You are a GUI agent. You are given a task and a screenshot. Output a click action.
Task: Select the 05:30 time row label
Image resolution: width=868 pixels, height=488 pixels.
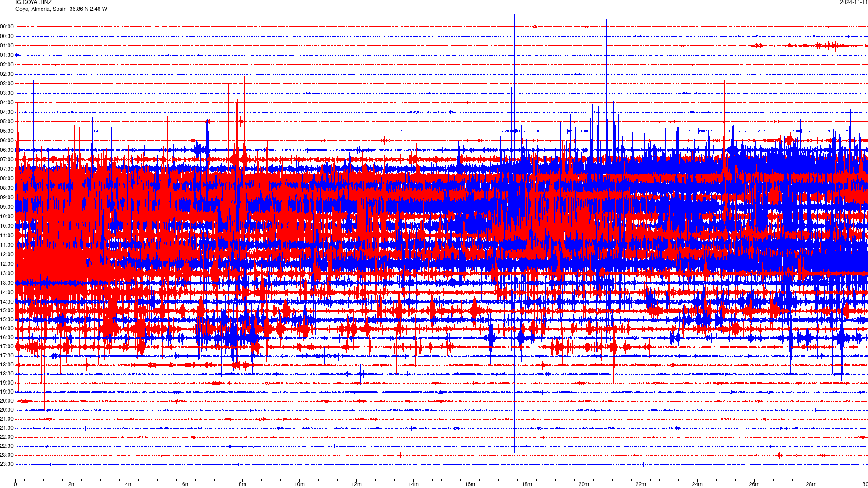point(7,131)
